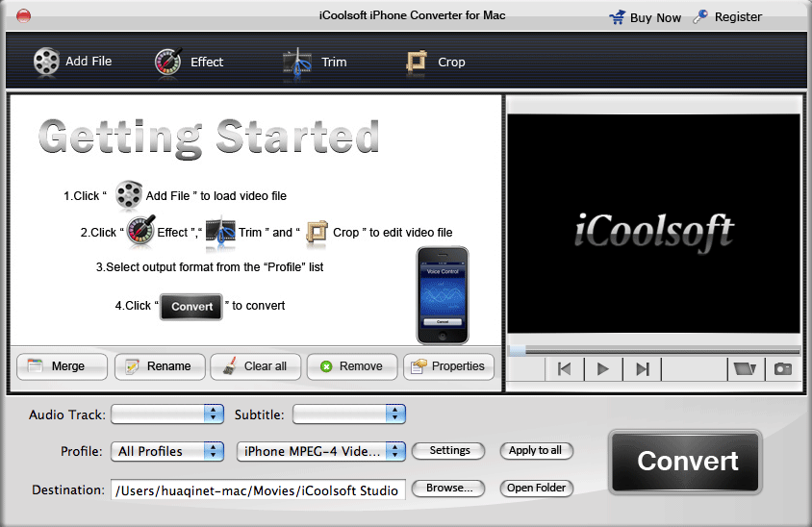Open the snapshot folder icon in player
812x527 pixels.
tap(746, 369)
